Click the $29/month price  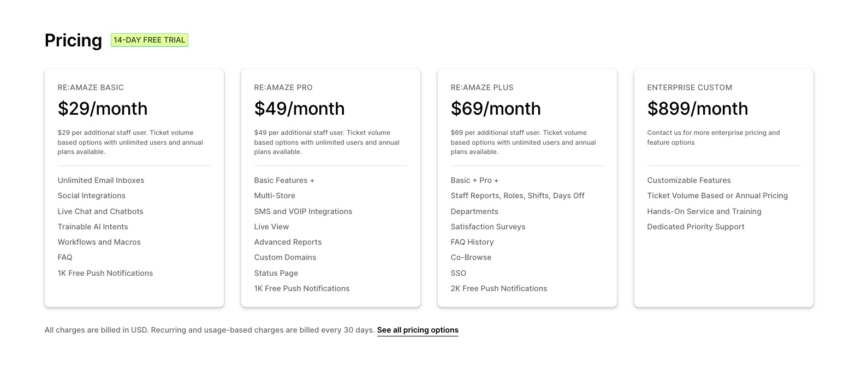coord(103,109)
